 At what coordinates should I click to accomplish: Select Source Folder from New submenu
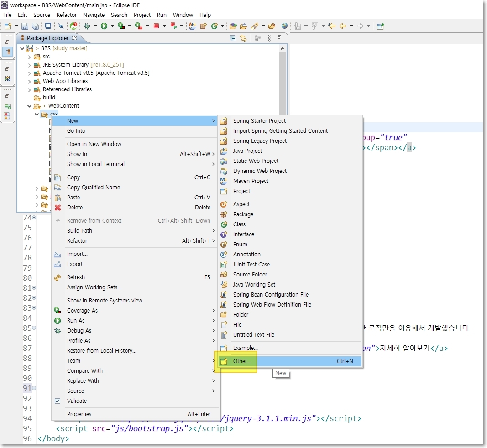[x=290, y=274]
